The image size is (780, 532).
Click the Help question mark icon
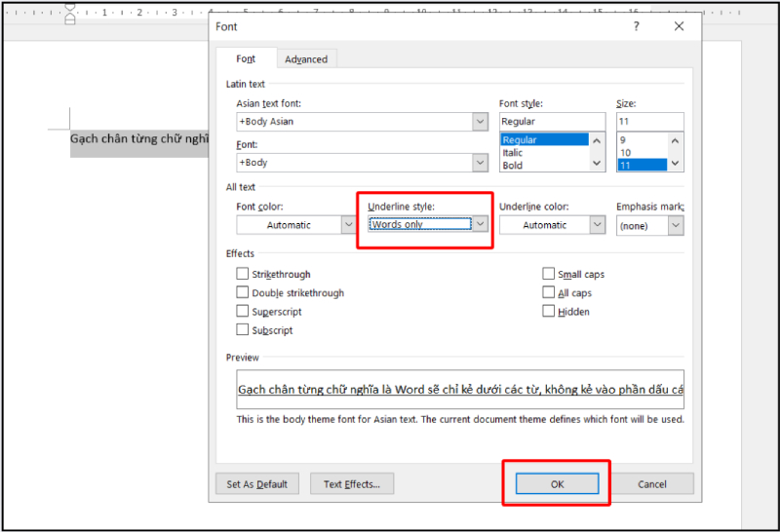[636, 26]
